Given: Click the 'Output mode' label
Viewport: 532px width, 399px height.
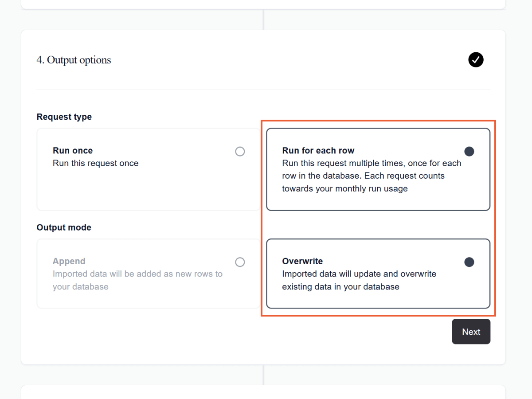Looking at the screenshot, I should coord(64,227).
